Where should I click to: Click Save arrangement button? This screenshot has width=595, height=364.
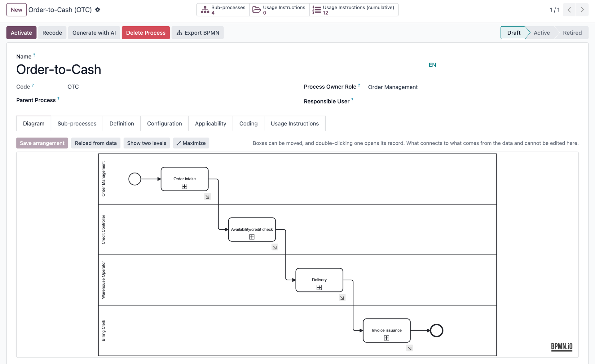coord(42,143)
